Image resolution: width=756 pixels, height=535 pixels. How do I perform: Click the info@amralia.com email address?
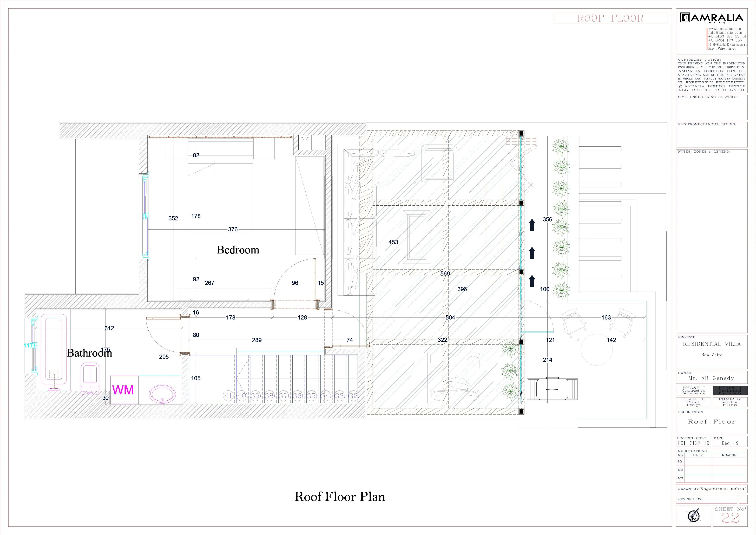point(725,33)
